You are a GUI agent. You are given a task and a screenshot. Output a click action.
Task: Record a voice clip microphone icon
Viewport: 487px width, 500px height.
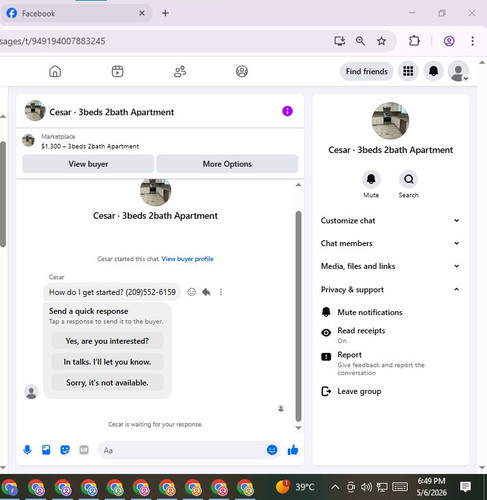27,450
